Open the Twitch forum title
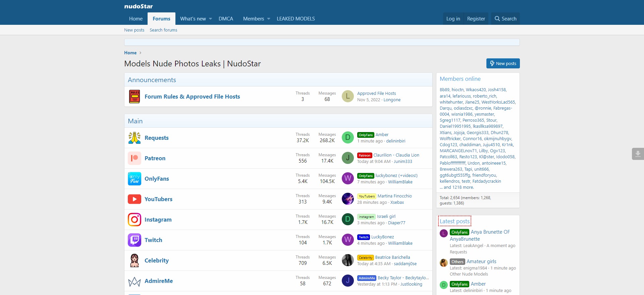This screenshot has width=644, height=295. (x=153, y=240)
